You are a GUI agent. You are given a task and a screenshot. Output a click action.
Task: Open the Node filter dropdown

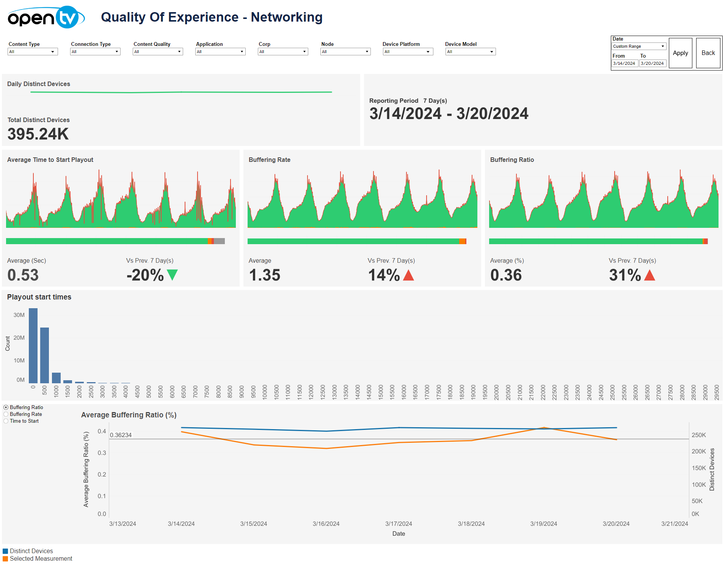(345, 52)
